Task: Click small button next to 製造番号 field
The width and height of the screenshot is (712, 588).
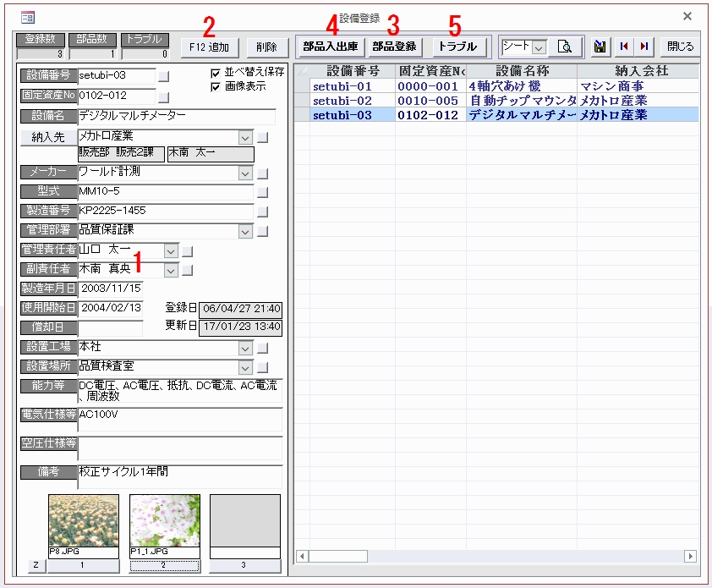Action: click(263, 212)
